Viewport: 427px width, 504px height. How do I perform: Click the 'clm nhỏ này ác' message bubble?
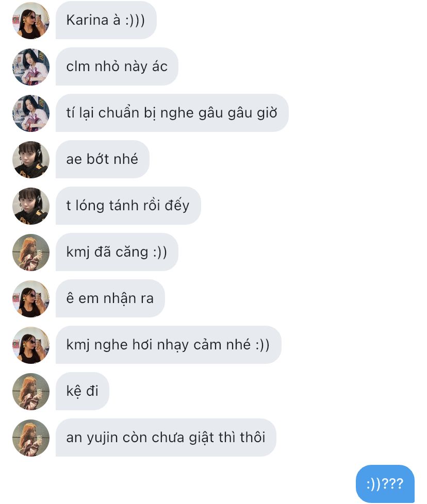coord(117,66)
